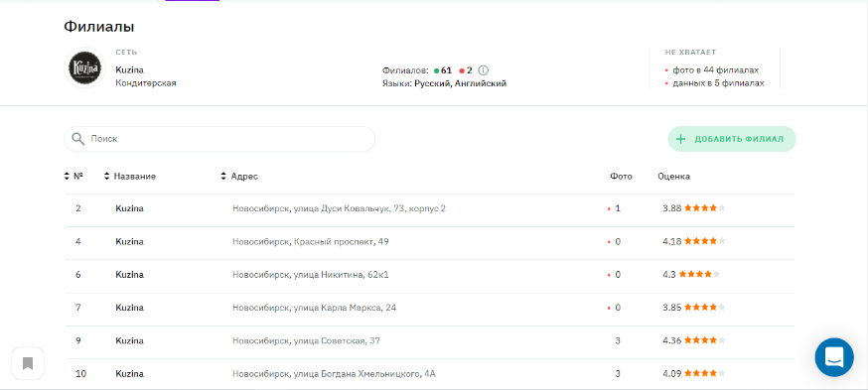This screenshot has height=390, width=868.
Task: Click the Фото column header
Action: (621, 177)
